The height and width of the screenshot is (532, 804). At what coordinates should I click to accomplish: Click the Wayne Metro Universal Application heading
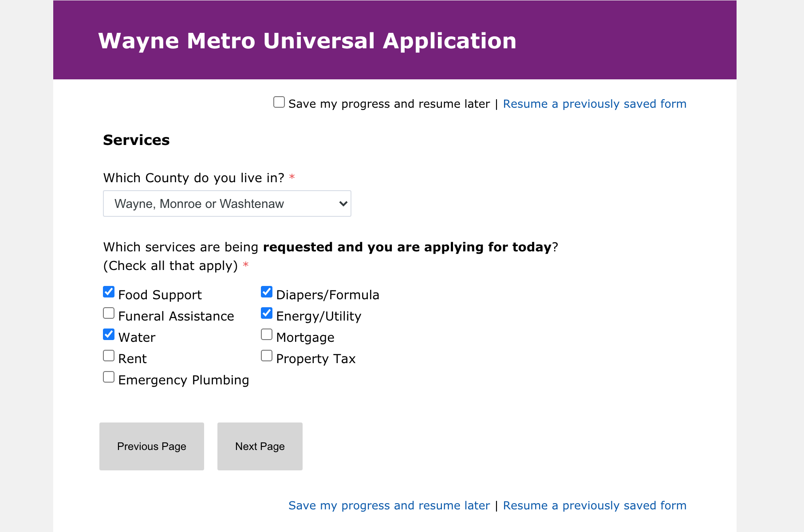pyautogui.click(x=307, y=41)
